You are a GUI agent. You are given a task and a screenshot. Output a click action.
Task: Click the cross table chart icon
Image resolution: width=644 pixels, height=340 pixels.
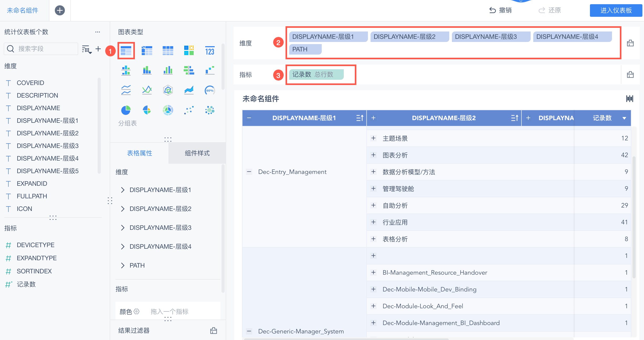point(147,51)
